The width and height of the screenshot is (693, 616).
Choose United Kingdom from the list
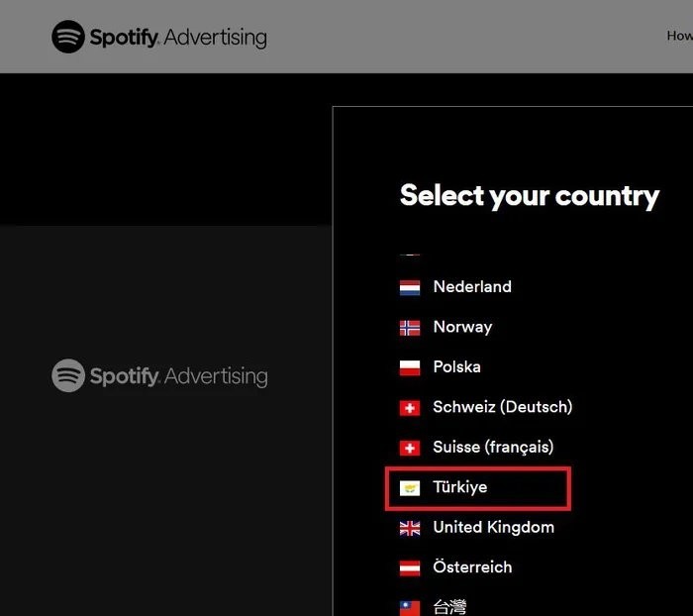coord(493,528)
